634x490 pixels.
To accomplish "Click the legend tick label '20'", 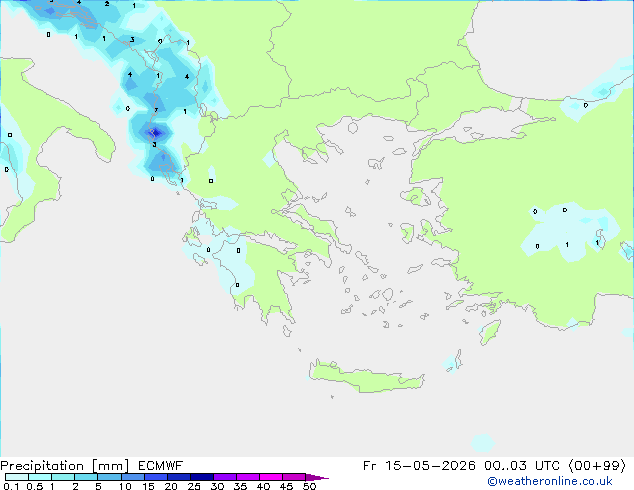I will click(x=171, y=486).
